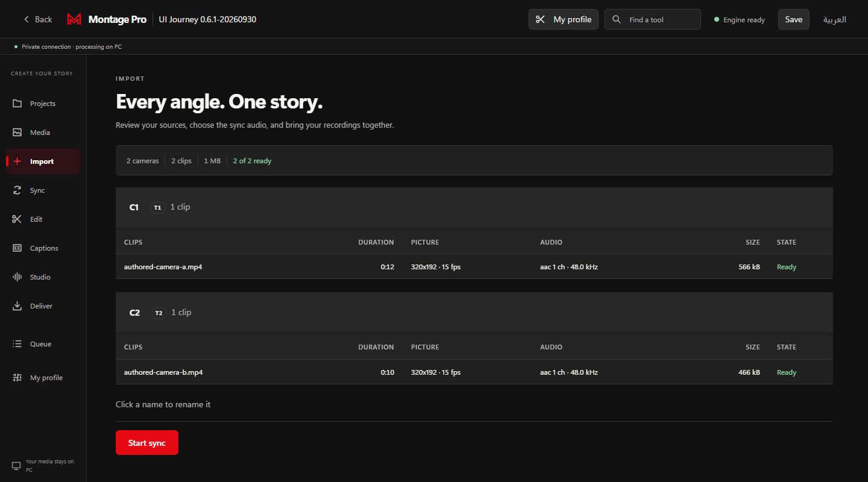Click the T2 track badge on C2
The image size is (868, 482).
click(x=159, y=313)
